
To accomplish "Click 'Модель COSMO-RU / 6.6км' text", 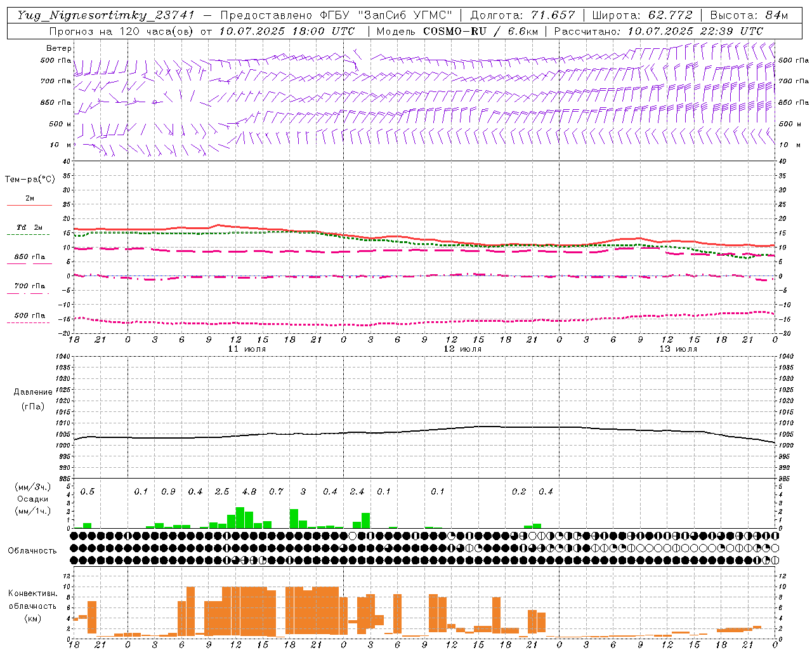I will [457, 31].
